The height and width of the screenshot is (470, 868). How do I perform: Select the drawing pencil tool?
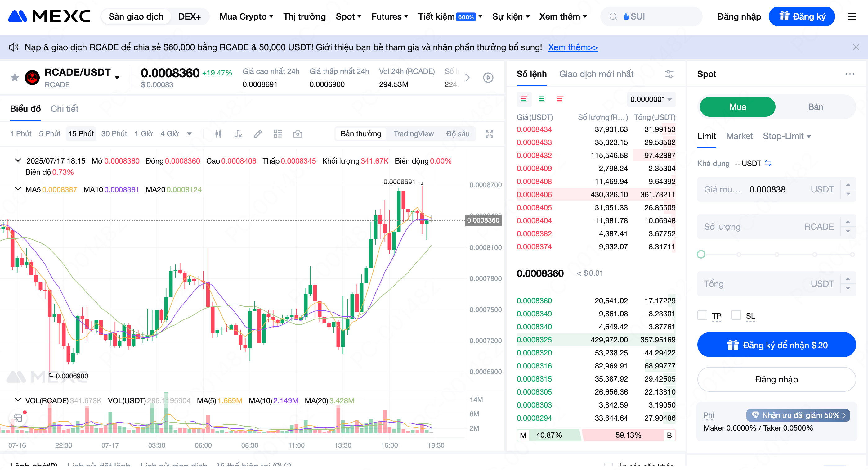[x=258, y=134]
